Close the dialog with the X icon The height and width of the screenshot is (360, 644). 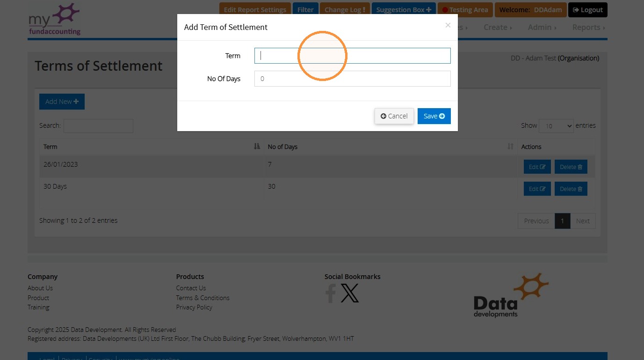pyautogui.click(x=448, y=25)
